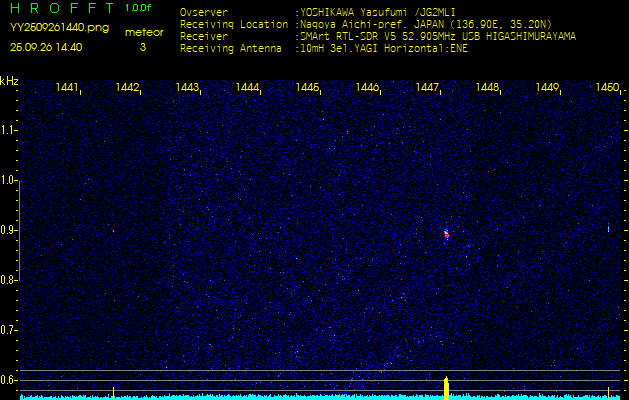This screenshot has height=400, width=629.
Task: Click the 1444 time tick label
Action: pyautogui.click(x=247, y=88)
